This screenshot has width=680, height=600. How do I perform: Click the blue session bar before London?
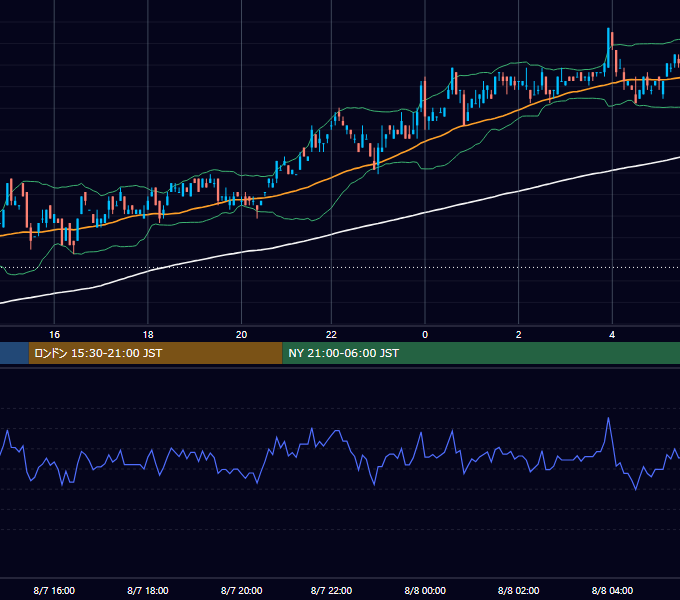[x=14, y=353]
